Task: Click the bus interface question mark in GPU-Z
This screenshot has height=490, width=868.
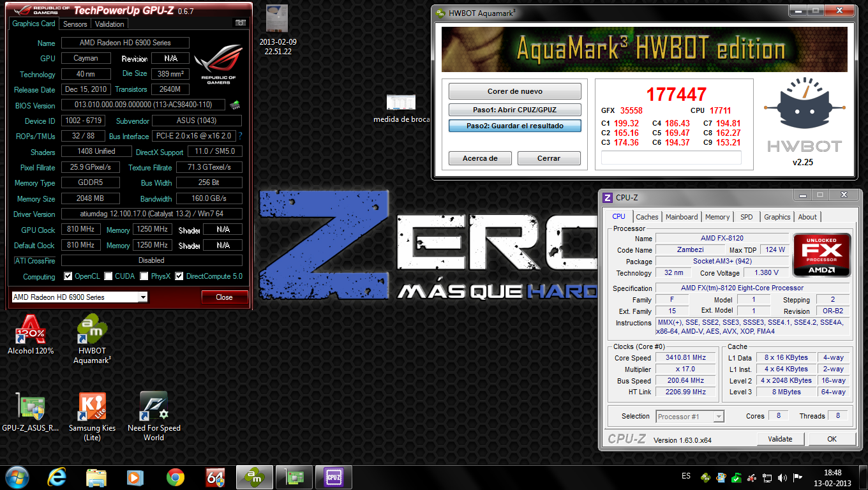Action: [240, 136]
